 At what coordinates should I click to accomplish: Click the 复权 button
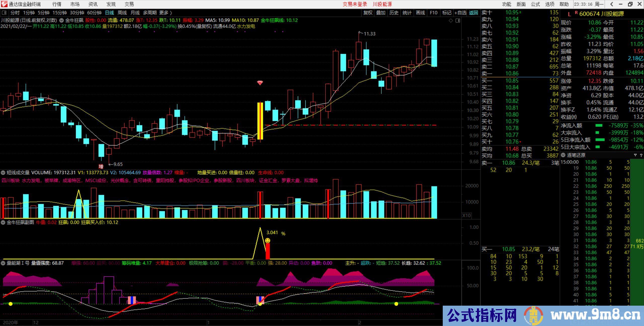(x=368, y=13)
